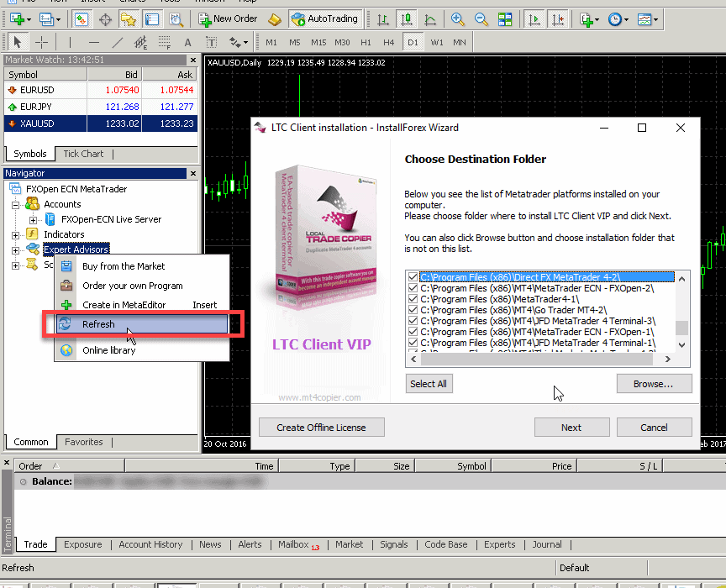Switch chart to candlesticks mode
The image size is (726, 588).
[x=407, y=19]
